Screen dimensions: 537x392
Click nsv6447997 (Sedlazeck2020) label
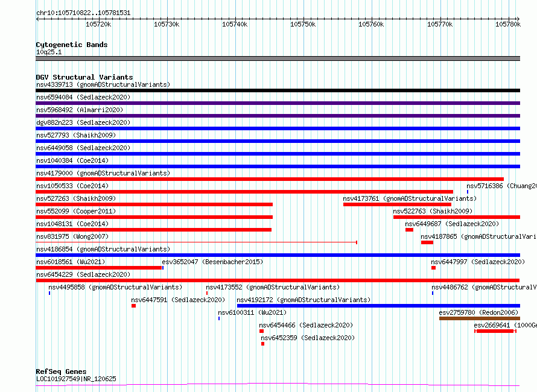click(478, 262)
